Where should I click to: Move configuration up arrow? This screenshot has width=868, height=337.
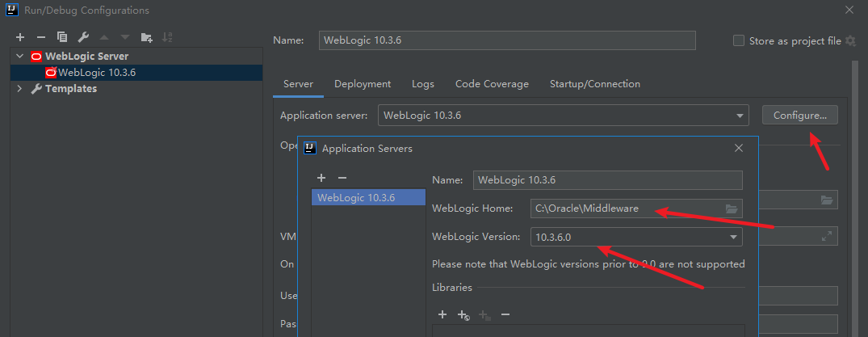(104, 37)
